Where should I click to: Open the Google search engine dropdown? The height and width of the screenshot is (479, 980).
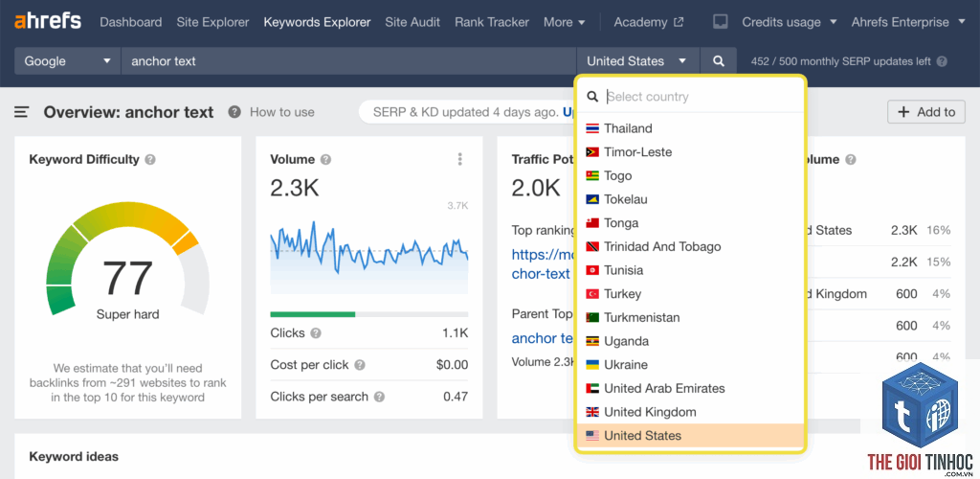click(x=68, y=61)
